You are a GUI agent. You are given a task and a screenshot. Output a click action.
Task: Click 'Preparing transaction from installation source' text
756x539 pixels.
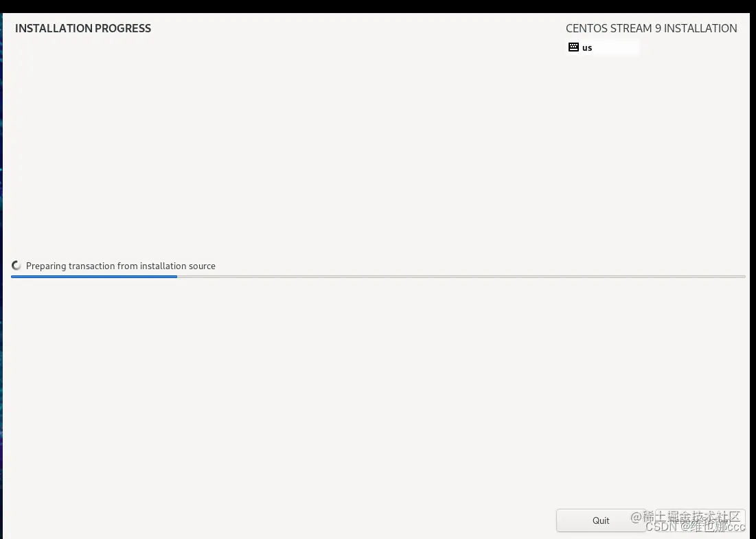click(121, 266)
